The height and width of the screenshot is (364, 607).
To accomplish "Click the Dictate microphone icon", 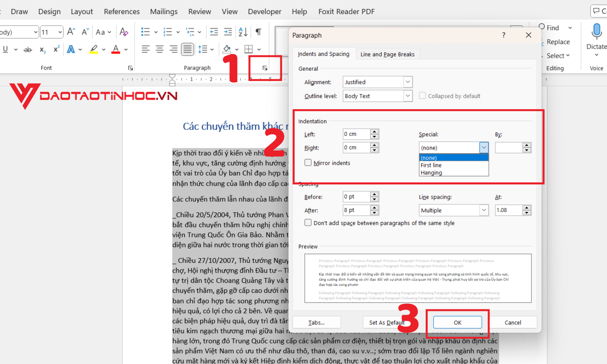I will [x=596, y=32].
